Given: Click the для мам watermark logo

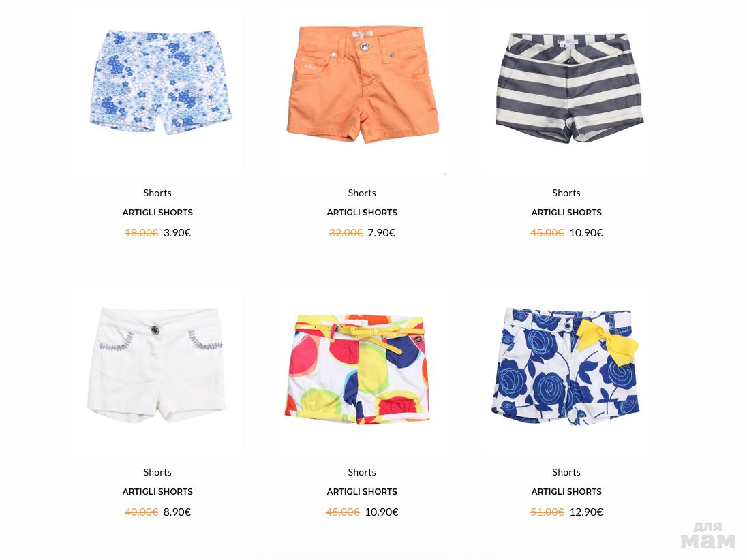Looking at the screenshot, I should coord(708,535).
